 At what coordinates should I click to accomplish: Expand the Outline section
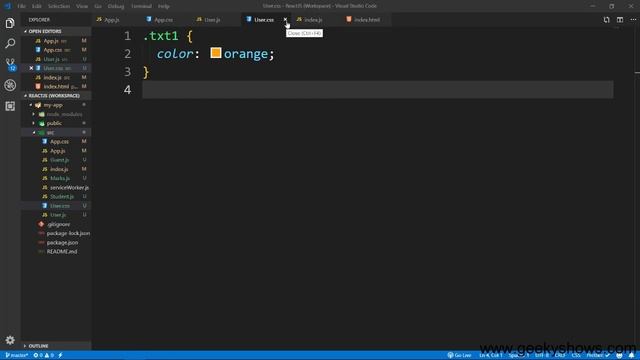click(38, 346)
